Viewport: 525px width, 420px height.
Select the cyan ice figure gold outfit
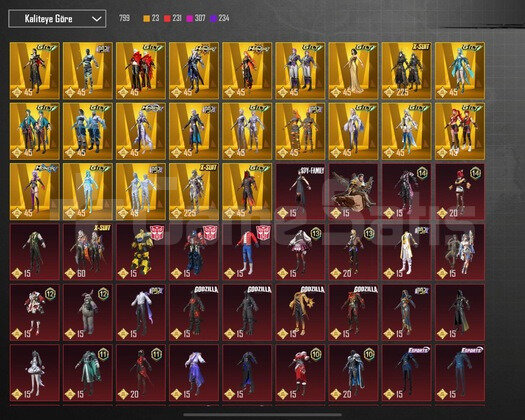pyautogui.click(x=88, y=192)
